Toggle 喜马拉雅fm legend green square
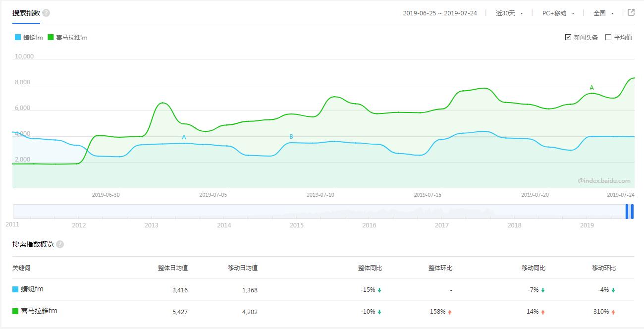Screen dimensions: 644x329 [x=51, y=37]
